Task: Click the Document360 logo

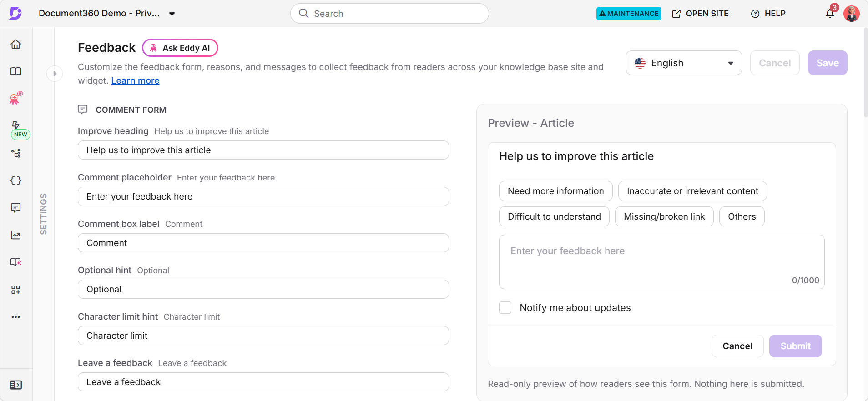Action: [15, 13]
